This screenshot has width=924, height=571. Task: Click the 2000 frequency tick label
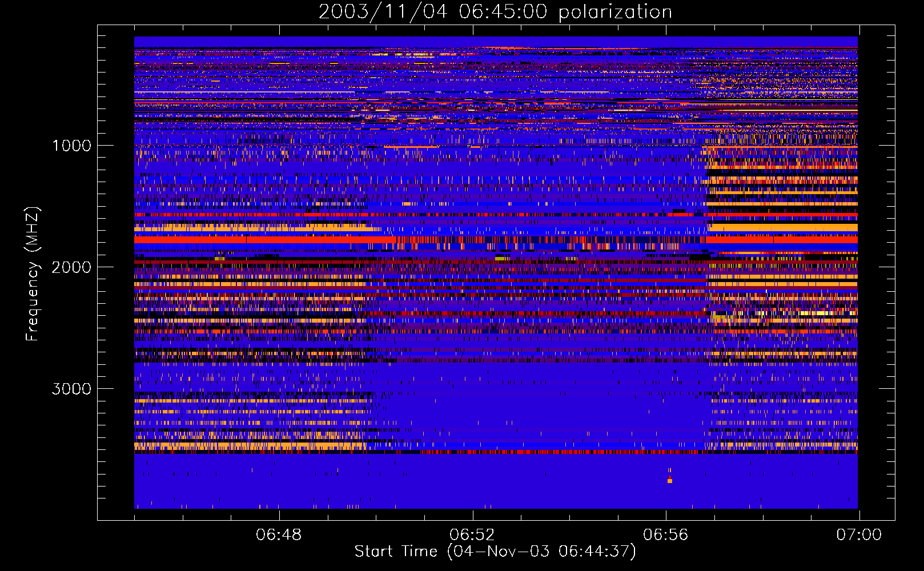click(72, 267)
